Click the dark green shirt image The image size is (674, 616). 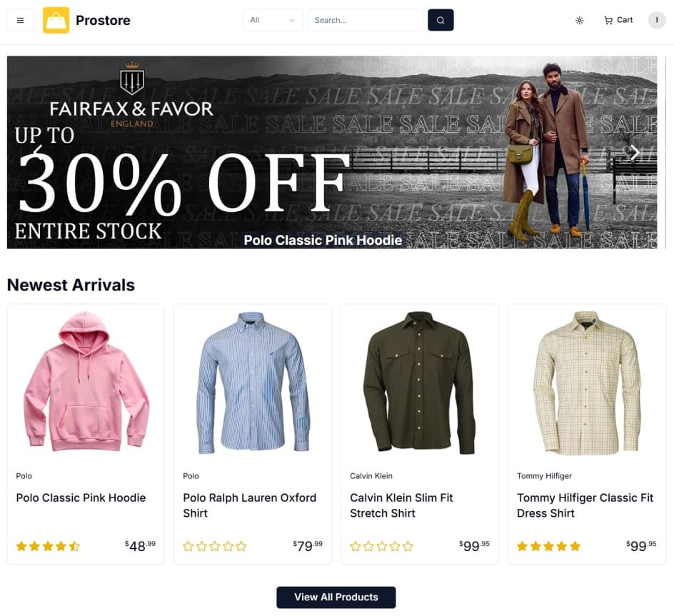[419, 382]
